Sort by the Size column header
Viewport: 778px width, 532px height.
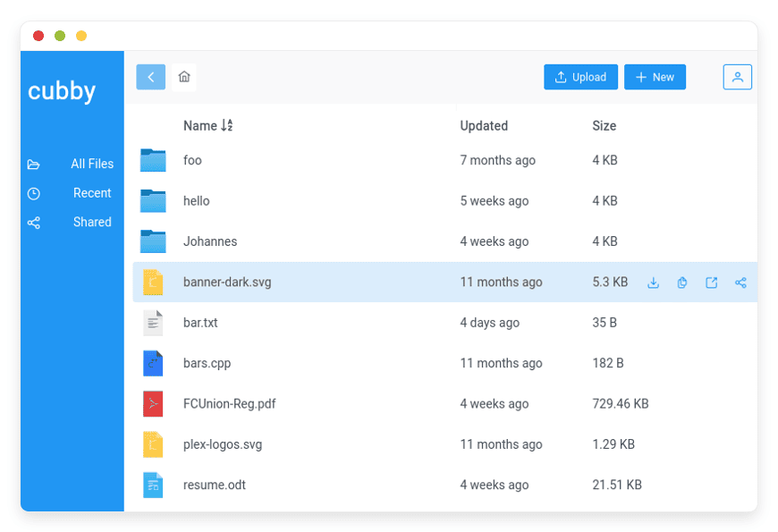pos(604,126)
